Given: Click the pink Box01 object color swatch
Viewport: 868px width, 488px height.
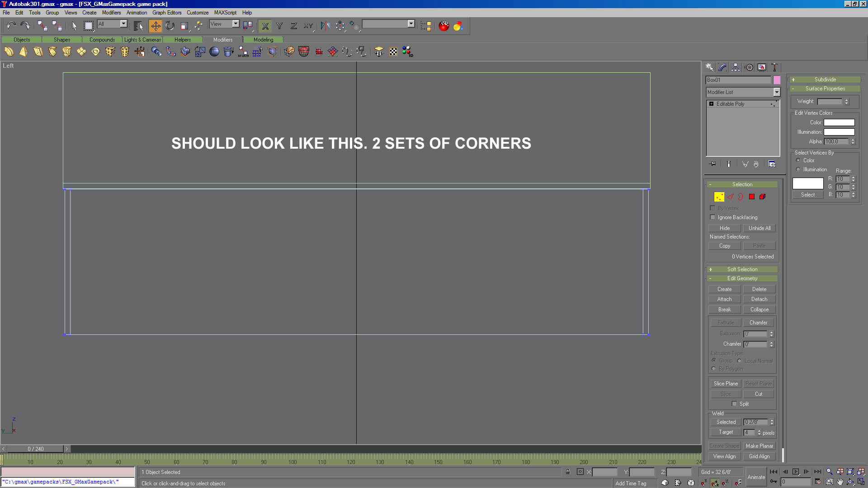Looking at the screenshot, I should pyautogui.click(x=777, y=80).
